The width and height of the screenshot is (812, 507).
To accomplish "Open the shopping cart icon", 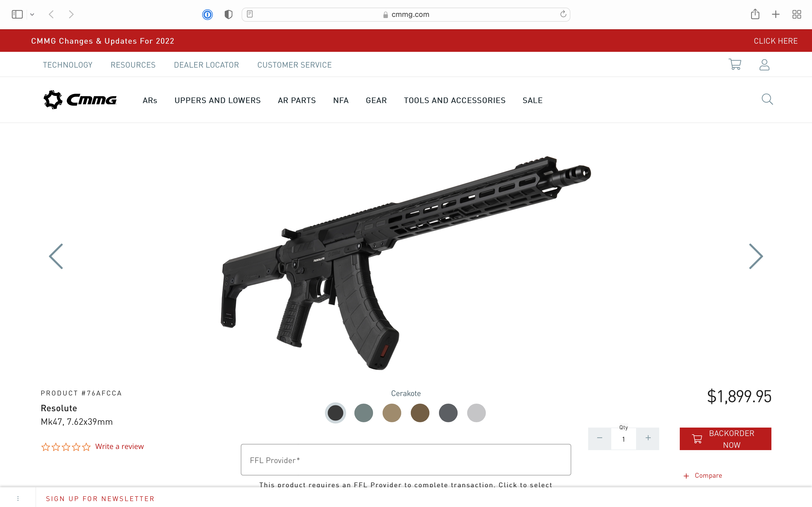I will coord(735,65).
